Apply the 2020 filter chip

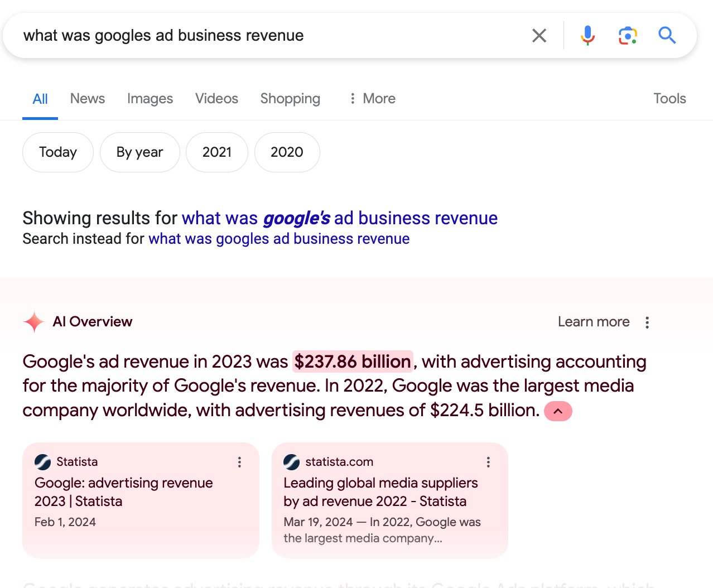point(287,152)
